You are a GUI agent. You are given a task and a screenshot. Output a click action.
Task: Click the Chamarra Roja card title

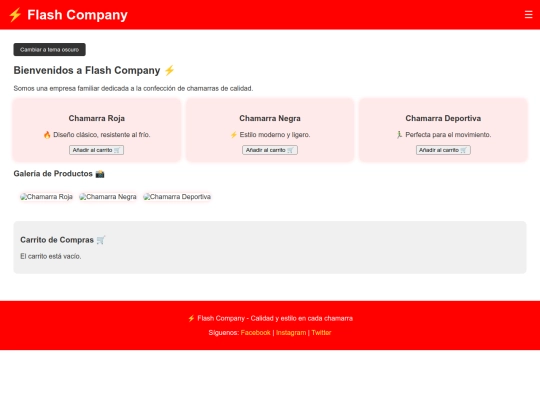pos(97,118)
